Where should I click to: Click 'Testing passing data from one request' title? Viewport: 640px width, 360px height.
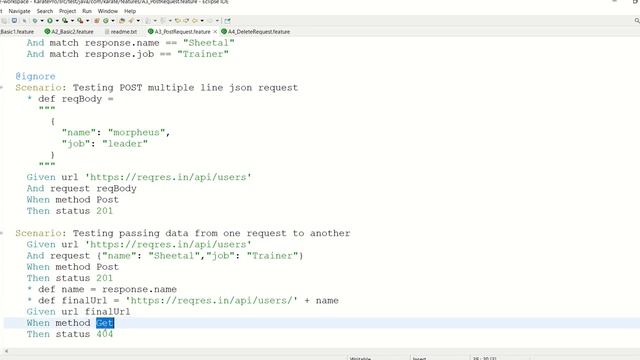[211, 233]
